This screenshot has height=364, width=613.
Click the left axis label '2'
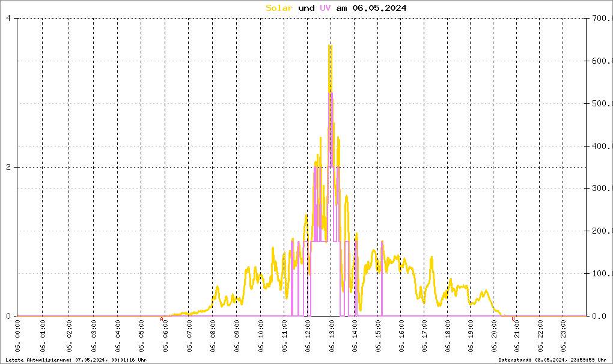8,167
